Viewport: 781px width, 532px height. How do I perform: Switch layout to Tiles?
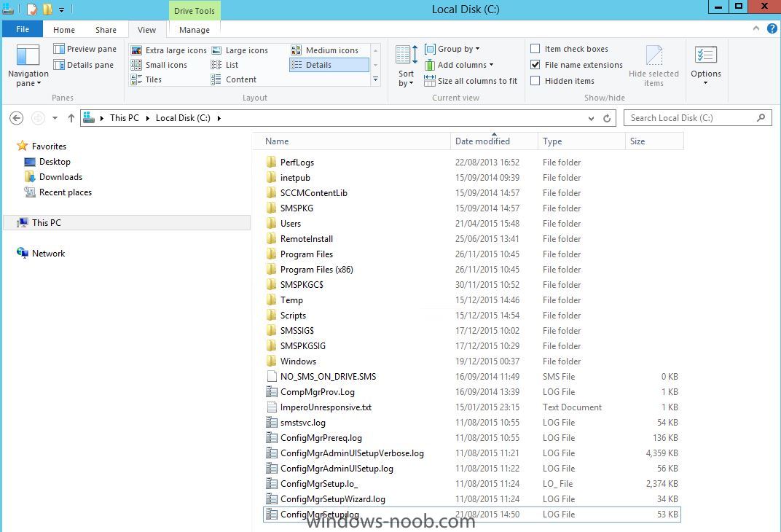tap(146, 79)
